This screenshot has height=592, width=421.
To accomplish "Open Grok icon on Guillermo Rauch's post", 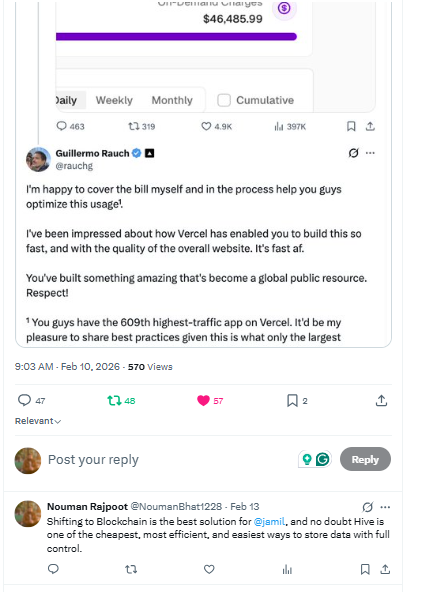I will (x=353, y=153).
